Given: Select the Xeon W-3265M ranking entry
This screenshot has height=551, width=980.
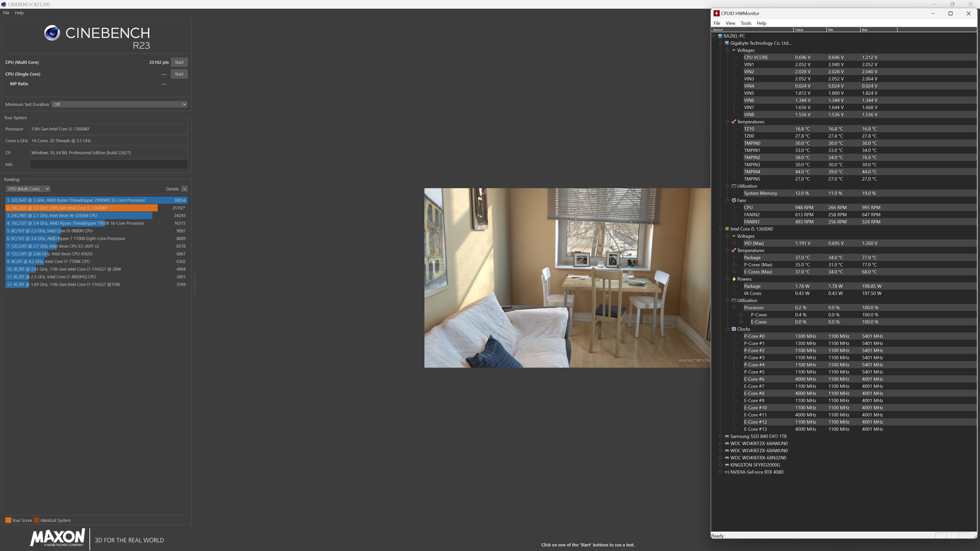Looking at the screenshot, I should (96, 215).
